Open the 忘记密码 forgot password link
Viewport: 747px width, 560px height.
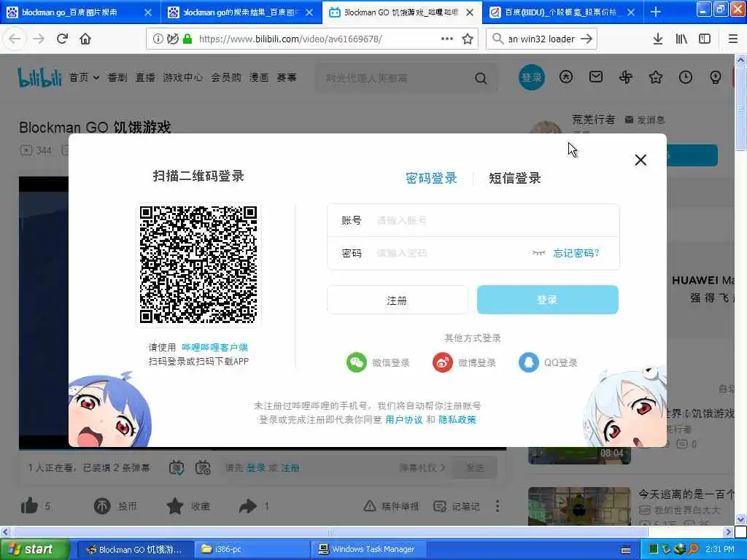click(576, 253)
